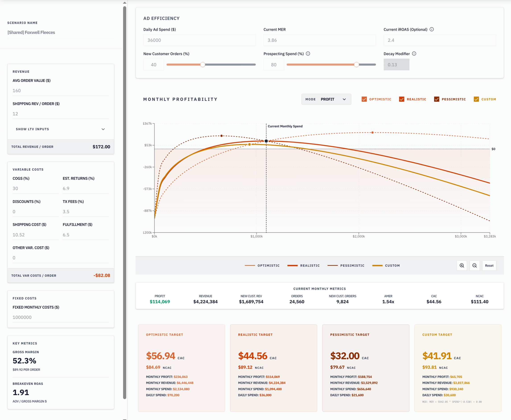The image size is (511, 420).
Task: Click info icon beside Current iROAS
Action: pos(432,29)
